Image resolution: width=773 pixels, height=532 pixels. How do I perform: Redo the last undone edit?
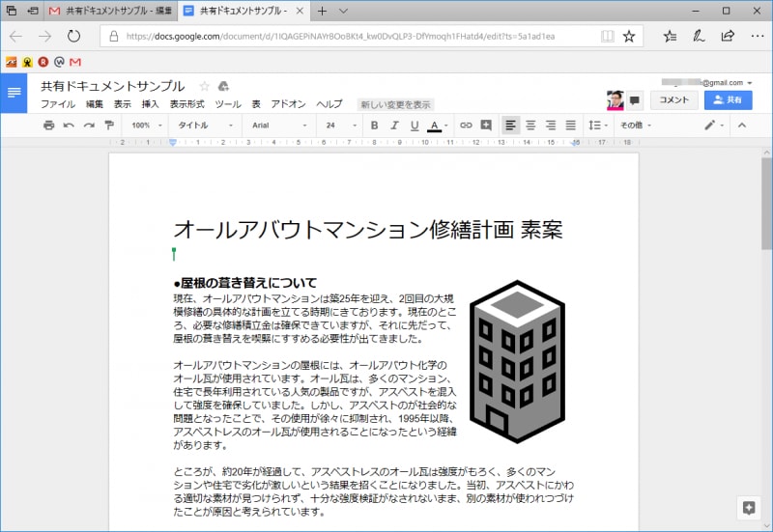[x=89, y=126]
